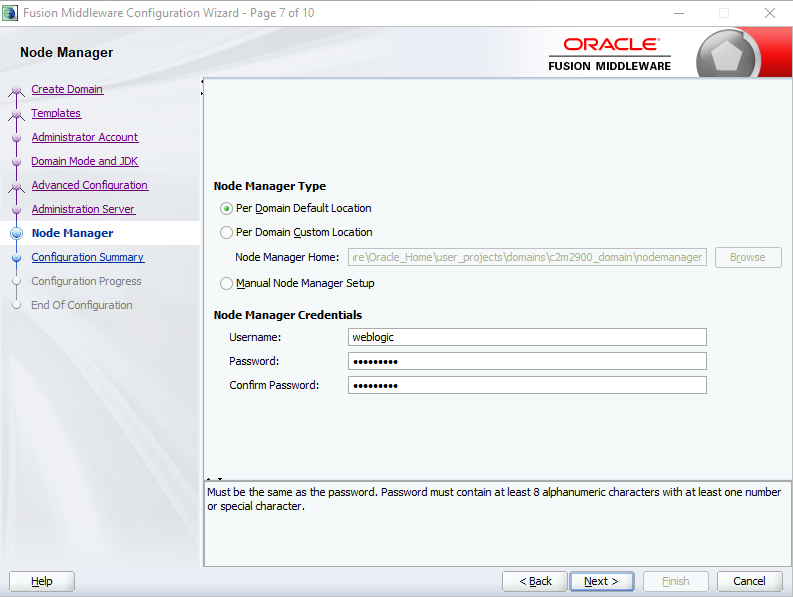Proceed with the Next button
793x597 pixels.
601,581
